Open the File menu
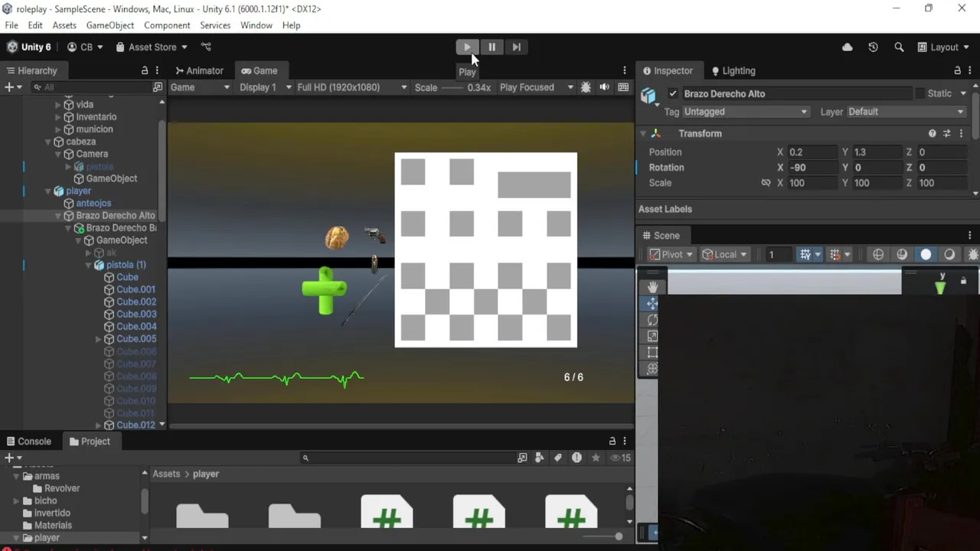 coord(11,25)
